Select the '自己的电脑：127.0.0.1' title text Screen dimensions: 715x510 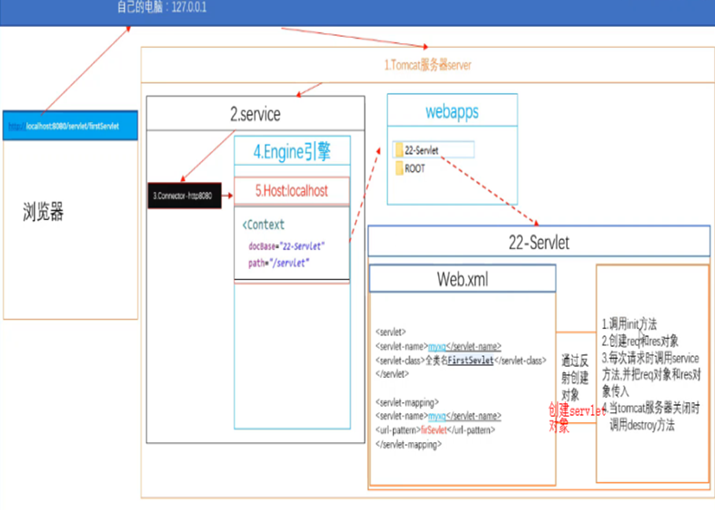tap(162, 7)
